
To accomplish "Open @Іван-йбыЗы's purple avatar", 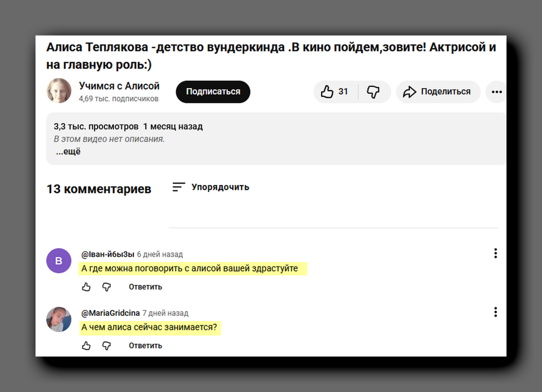I will click(x=59, y=260).
